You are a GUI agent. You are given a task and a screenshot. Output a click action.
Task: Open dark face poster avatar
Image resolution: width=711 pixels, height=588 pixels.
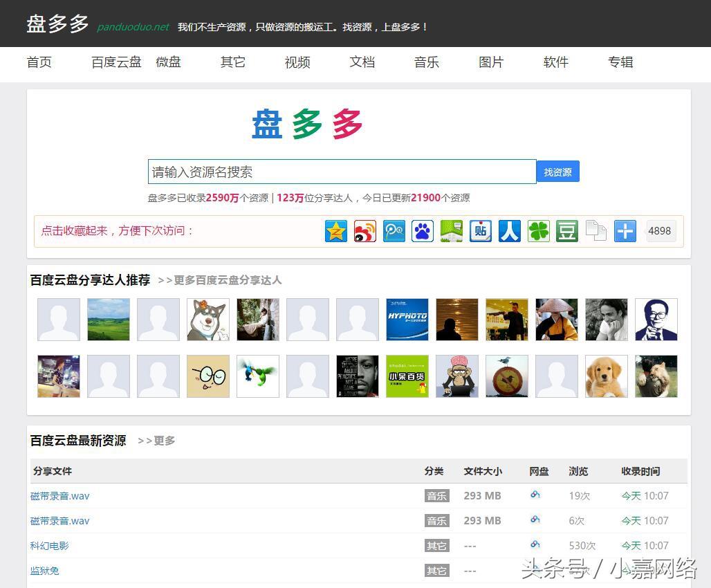click(x=358, y=376)
